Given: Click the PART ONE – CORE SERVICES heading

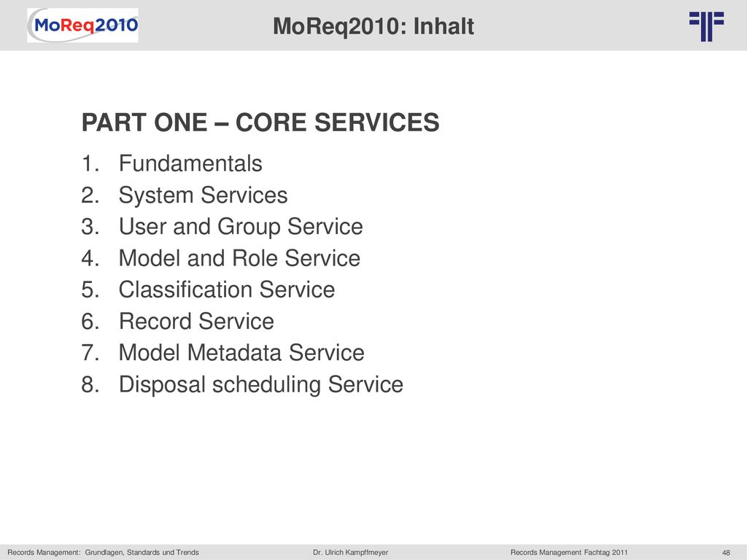Looking at the screenshot, I should pyautogui.click(x=260, y=122).
